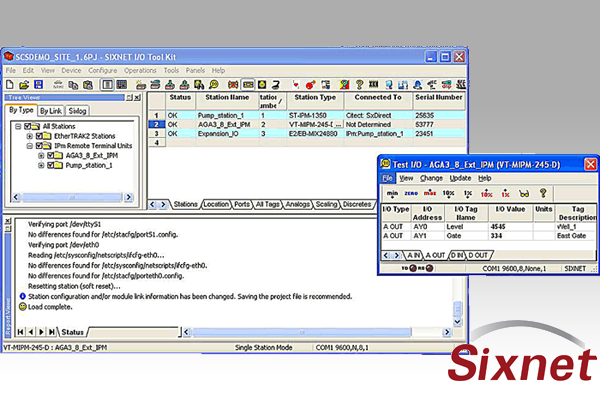Expand the AGA3_8_Ext_IPM tree node
The width and height of the screenshot is (600, 400).
coord(41,155)
